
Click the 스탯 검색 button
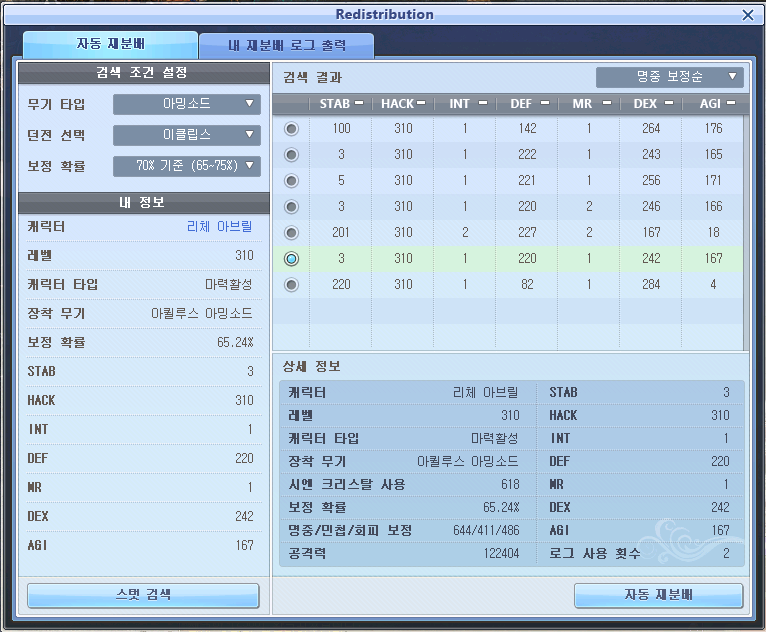tap(143, 595)
